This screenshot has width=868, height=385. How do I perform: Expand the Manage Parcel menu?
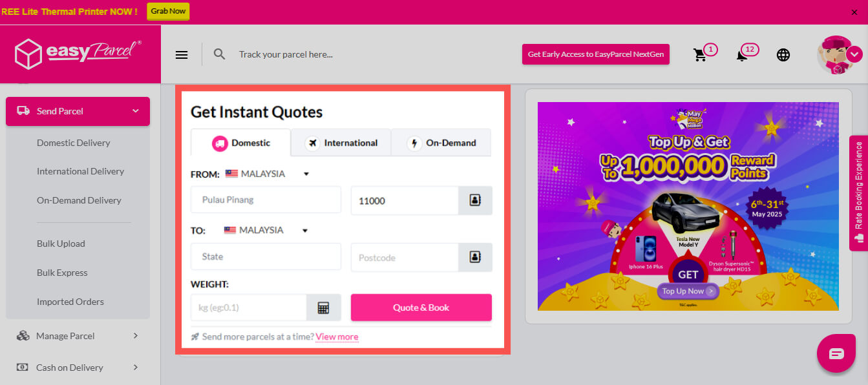(78, 336)
